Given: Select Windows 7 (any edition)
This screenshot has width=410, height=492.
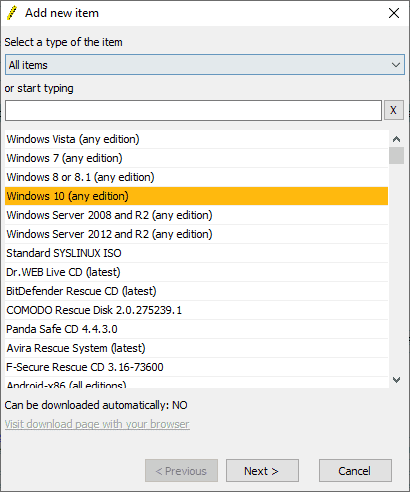Looking at the screenshot, I should coord(196,158).
